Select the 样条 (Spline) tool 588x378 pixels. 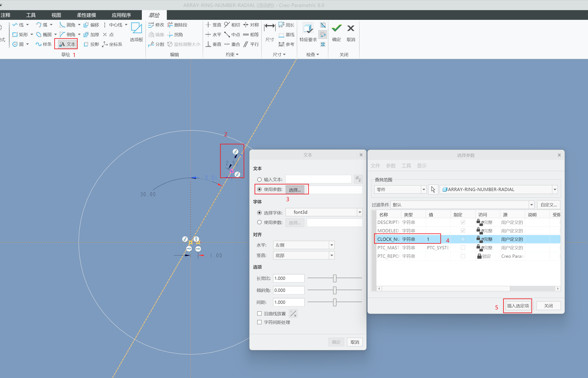pyautogui.click(x=44, y=44)
